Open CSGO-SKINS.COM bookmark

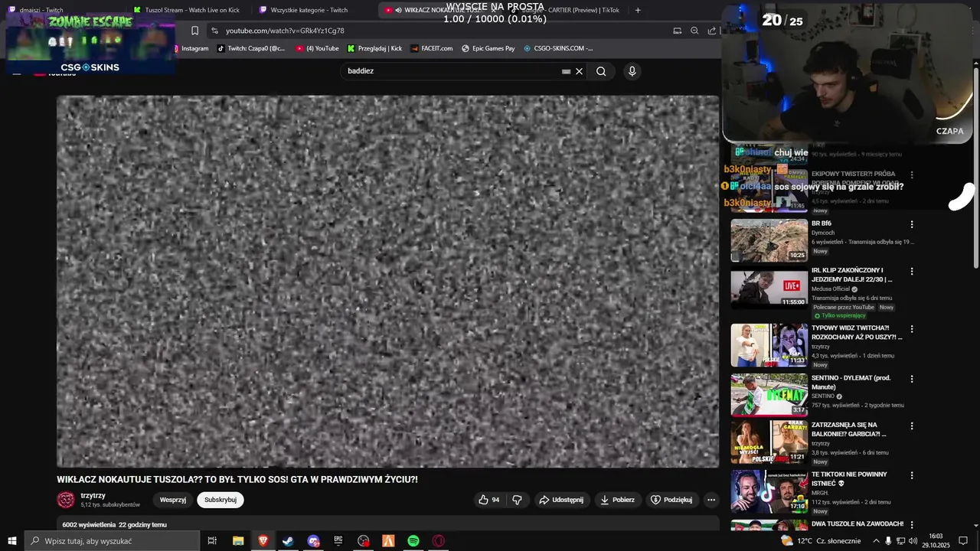click(558, 48)
